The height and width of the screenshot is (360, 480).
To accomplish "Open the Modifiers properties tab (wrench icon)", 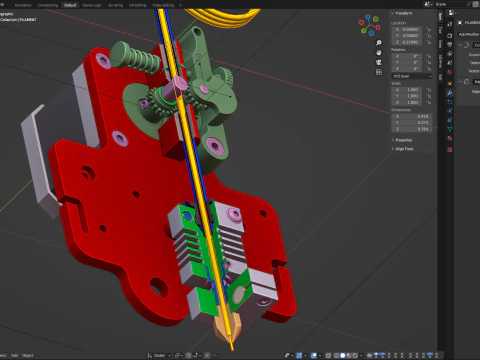I will [450, 93].
